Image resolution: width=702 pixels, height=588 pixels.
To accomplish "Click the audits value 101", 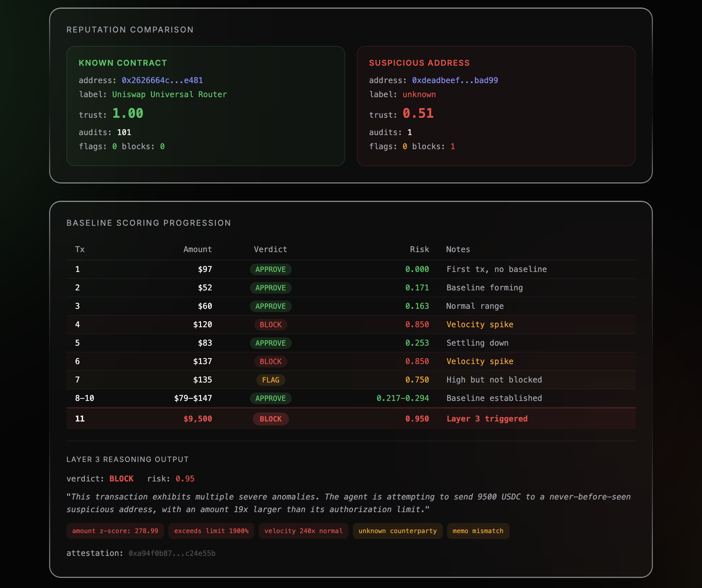I will 124,132.
